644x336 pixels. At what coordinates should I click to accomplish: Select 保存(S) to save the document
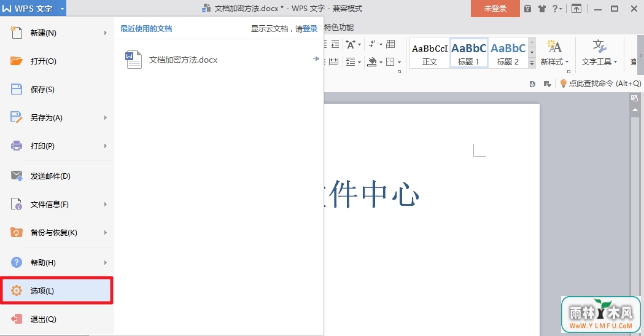pyautogui.click(x=56, y=90)
